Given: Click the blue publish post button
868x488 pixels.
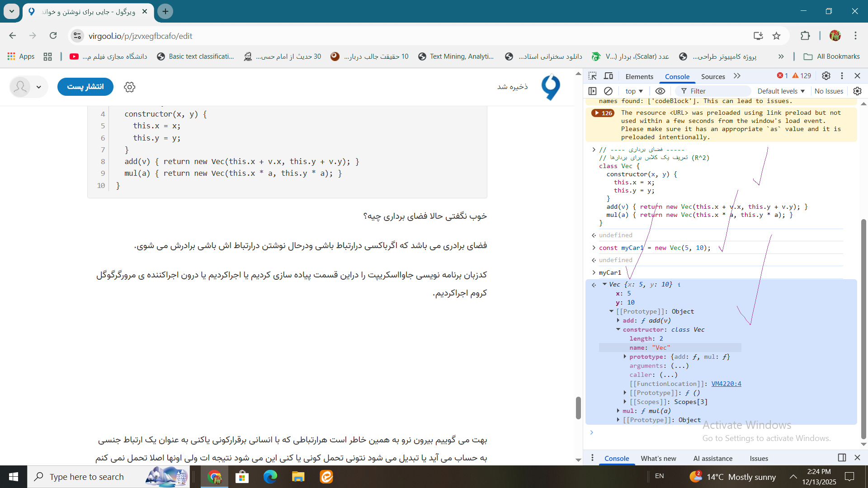Looking at the screenshot, I should coord(85,86).
